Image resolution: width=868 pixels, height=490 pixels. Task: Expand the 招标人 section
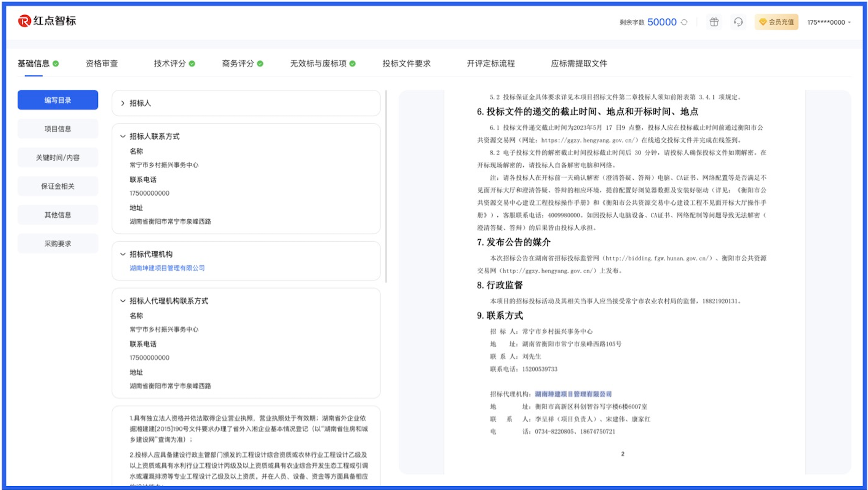pos(123,103)
